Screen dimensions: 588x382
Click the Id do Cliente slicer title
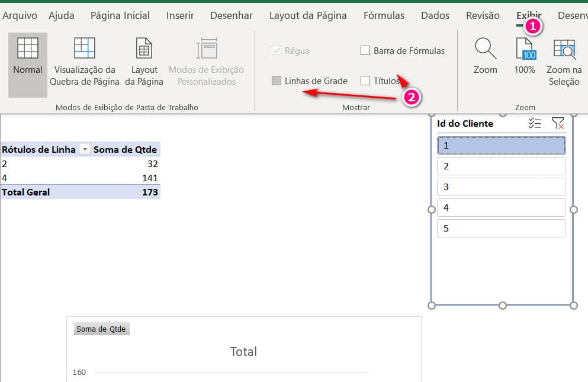[465, 123]
